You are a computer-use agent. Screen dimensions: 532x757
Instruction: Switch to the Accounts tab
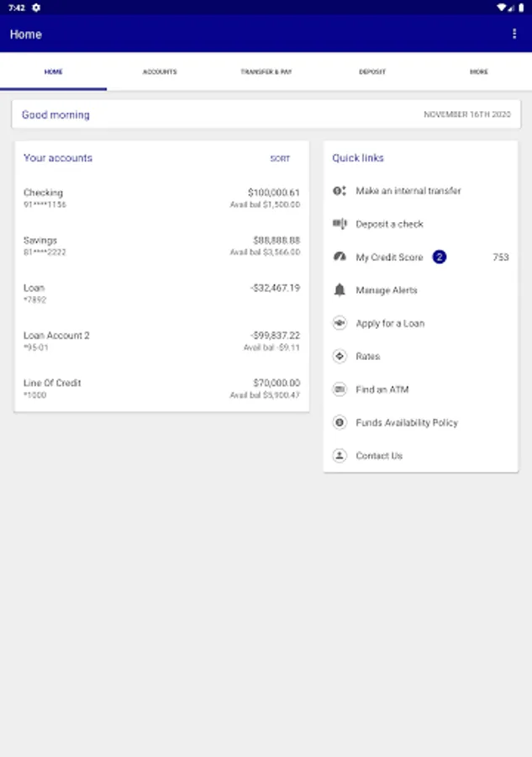click(x=160, y=72)
